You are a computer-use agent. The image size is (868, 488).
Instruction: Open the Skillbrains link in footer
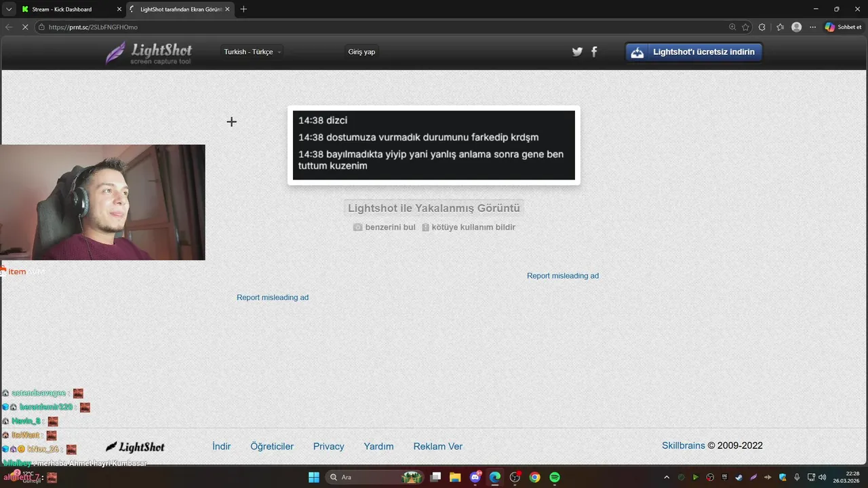pos(684,445)
